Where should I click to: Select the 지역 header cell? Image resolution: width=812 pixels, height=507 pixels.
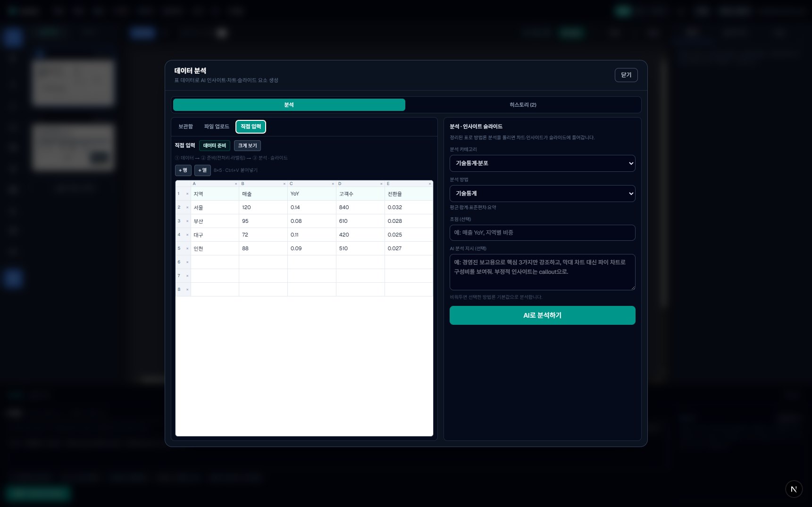(x=215, y=194)
